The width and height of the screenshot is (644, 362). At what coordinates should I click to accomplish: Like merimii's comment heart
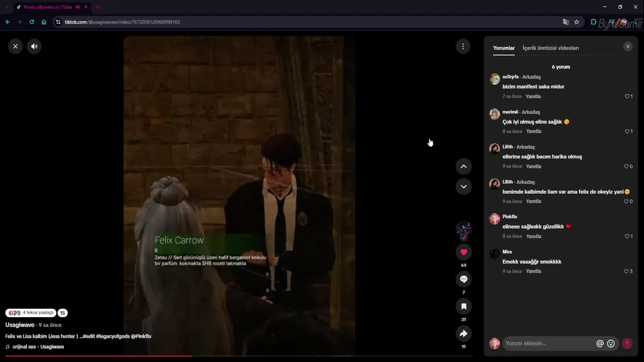tap(627, 132)
